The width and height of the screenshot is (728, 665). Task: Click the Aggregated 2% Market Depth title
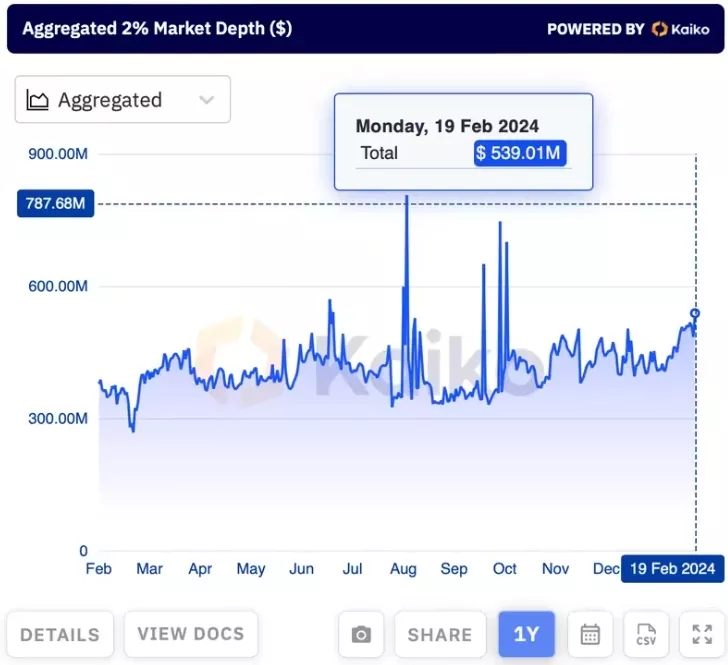157,28
